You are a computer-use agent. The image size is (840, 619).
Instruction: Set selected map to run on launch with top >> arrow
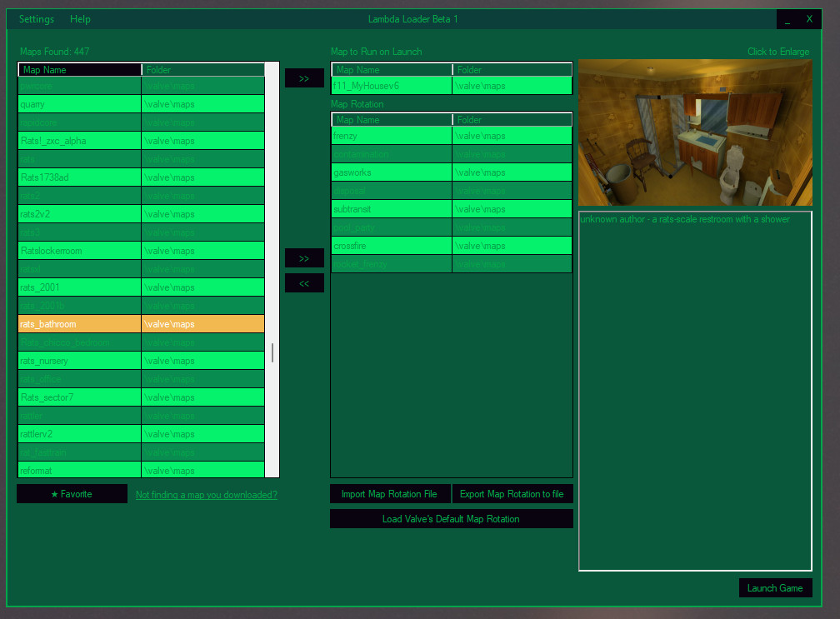coord(304,77)
